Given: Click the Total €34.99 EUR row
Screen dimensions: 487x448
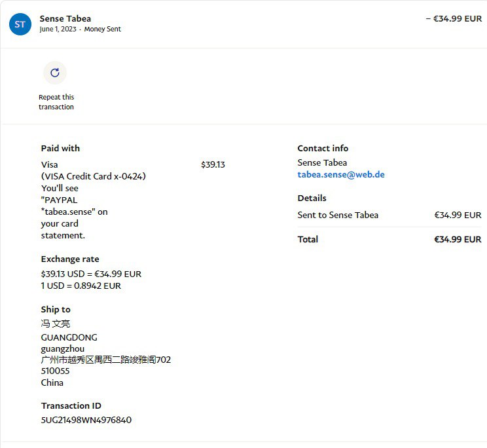Looking at the screenshot, I should click(x=389, y=240).
